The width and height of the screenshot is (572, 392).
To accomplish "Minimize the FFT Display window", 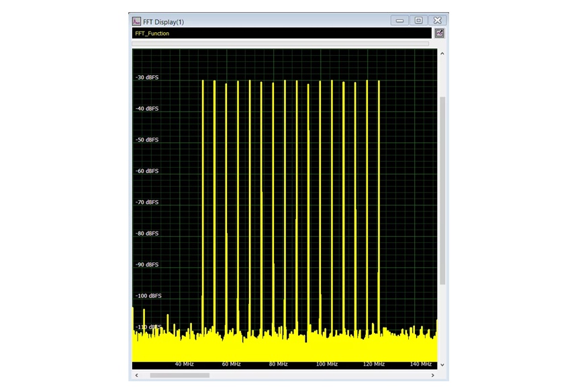I will [400, 21].
